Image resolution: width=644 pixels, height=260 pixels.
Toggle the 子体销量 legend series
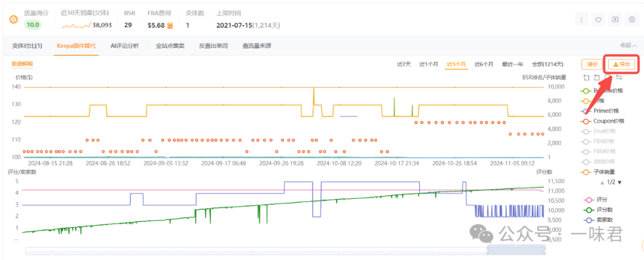[601, 172]
